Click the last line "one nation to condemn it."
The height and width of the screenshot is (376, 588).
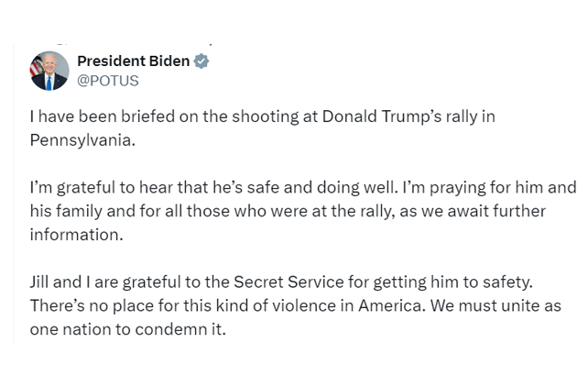126,327
